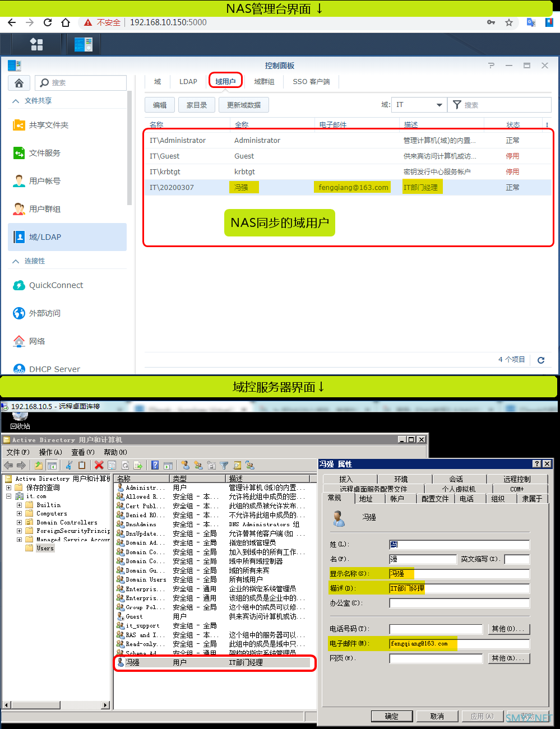The height and width of the screenshot is (729, 560).
Task: Click 其他(R)... next to web page
Action: point(508,658)
